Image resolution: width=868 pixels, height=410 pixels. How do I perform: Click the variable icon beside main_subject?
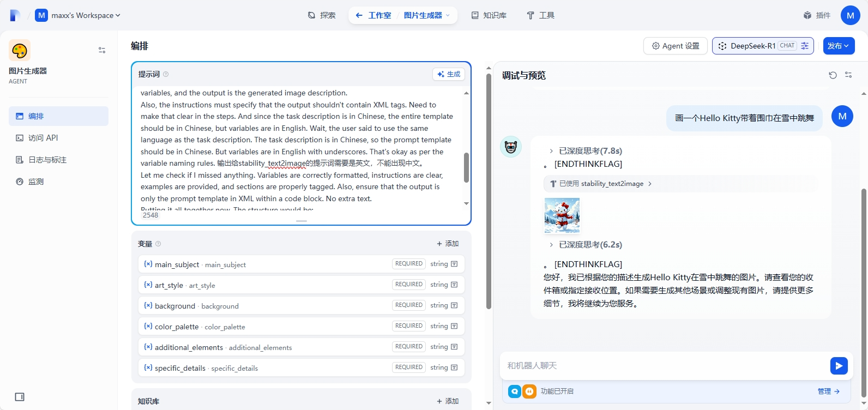pyautogui.click(x=148, y=264)
